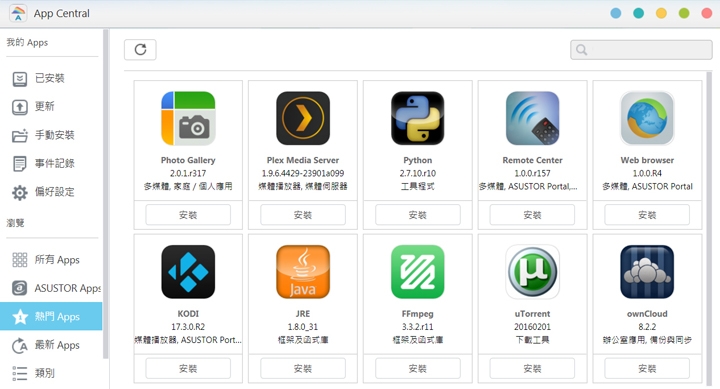Click the refresh button in toolbar

point(140,50)
